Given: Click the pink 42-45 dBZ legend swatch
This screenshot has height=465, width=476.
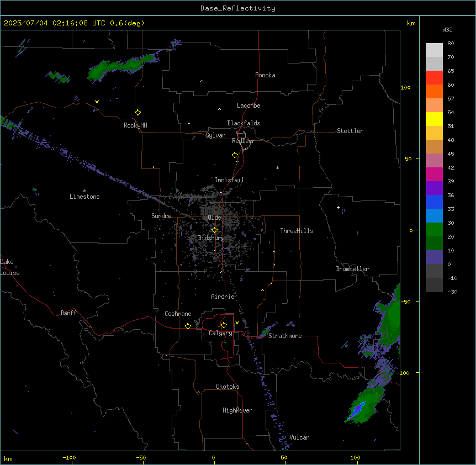Looking at the screenshot, I should pyautogui.click(x=434, y=160).
